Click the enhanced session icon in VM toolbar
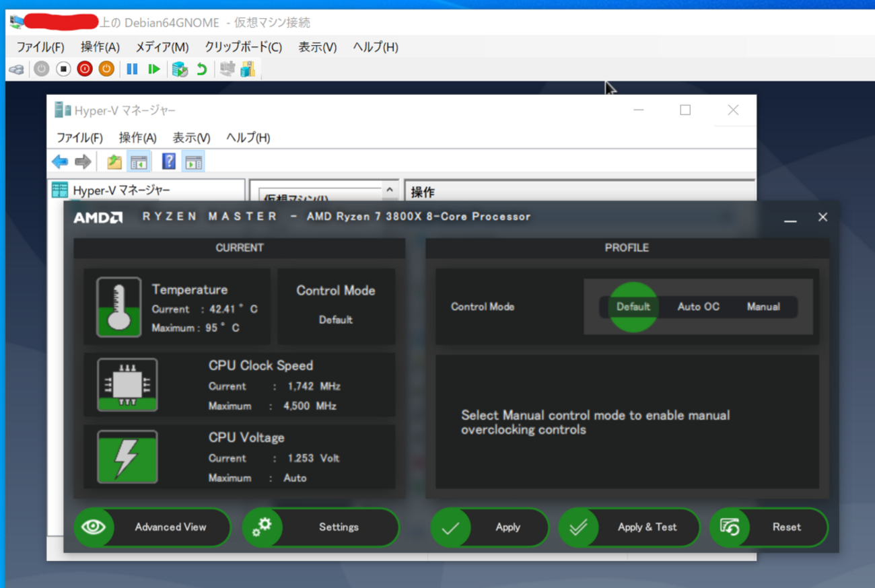The width and height of the screenshot is (875, 588). point(228,69)
